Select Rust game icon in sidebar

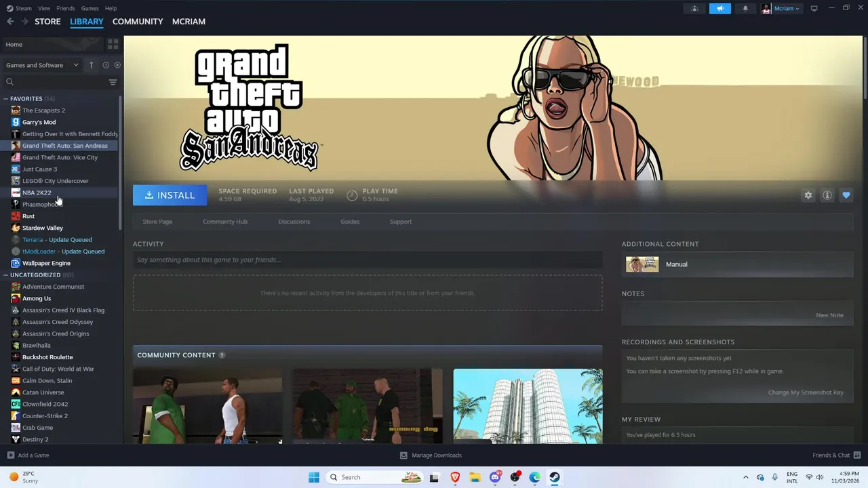point(16,216)
